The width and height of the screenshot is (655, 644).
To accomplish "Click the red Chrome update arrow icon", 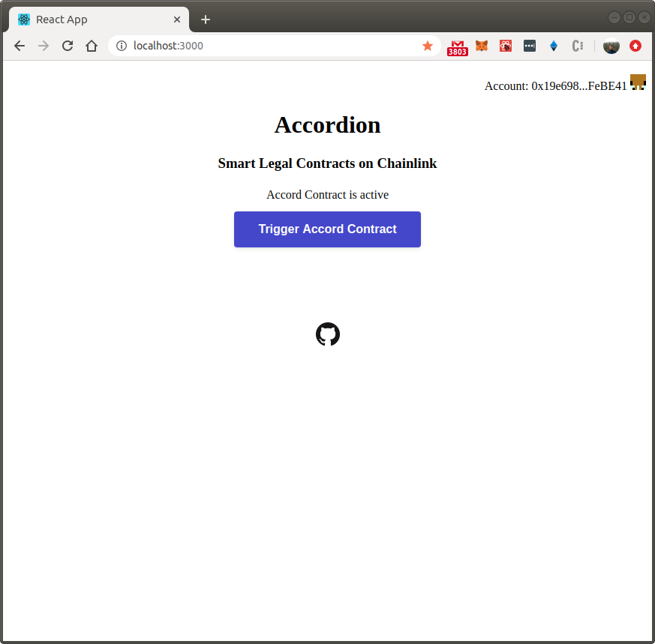I will point(635,46).
